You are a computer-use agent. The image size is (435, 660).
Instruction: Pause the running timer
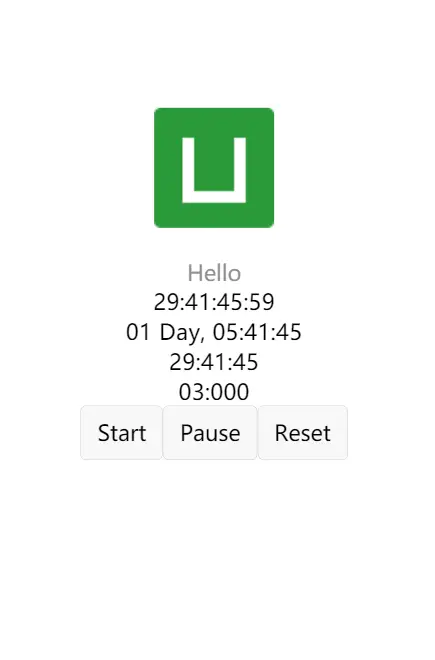210,433
